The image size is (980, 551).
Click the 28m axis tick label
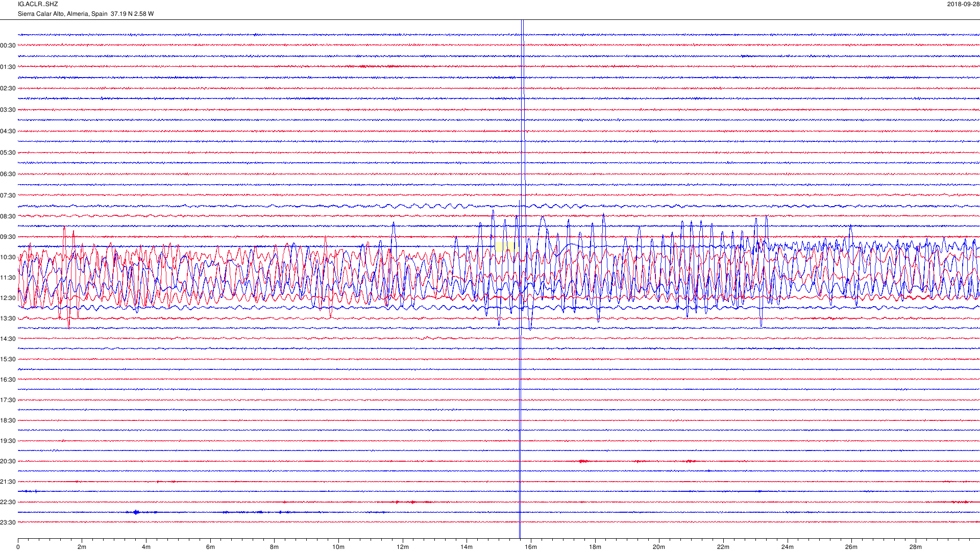(x=916, y=547)
